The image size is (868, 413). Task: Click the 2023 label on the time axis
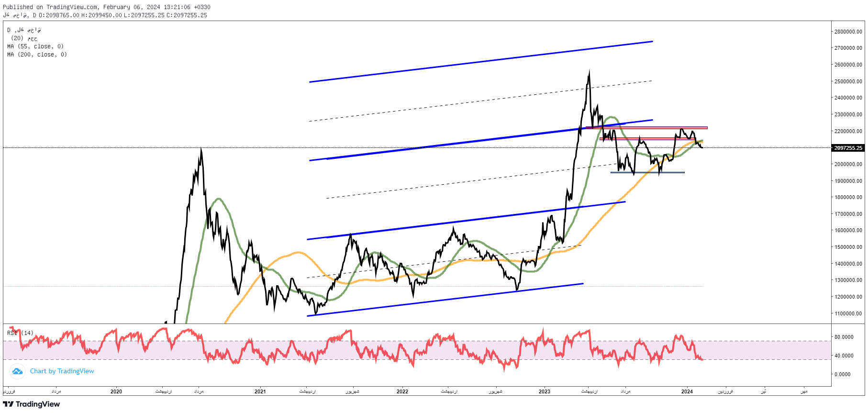coord(544,391)
